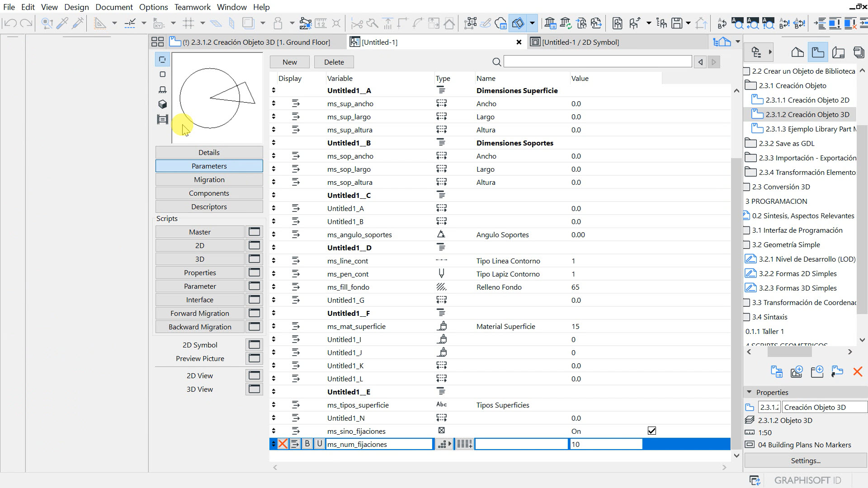Select the 3D cube preview icon
868x488 pixels.
(163, 104)
